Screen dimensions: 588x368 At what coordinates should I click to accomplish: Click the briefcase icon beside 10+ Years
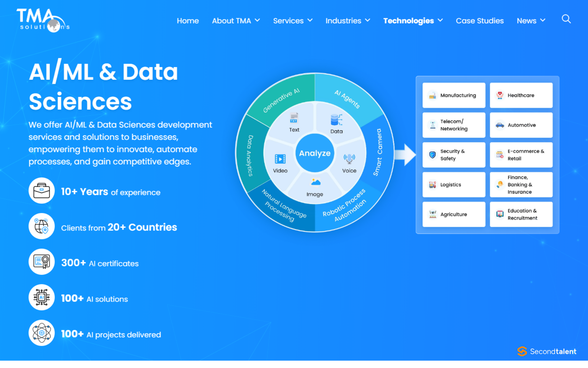point(41,191)
